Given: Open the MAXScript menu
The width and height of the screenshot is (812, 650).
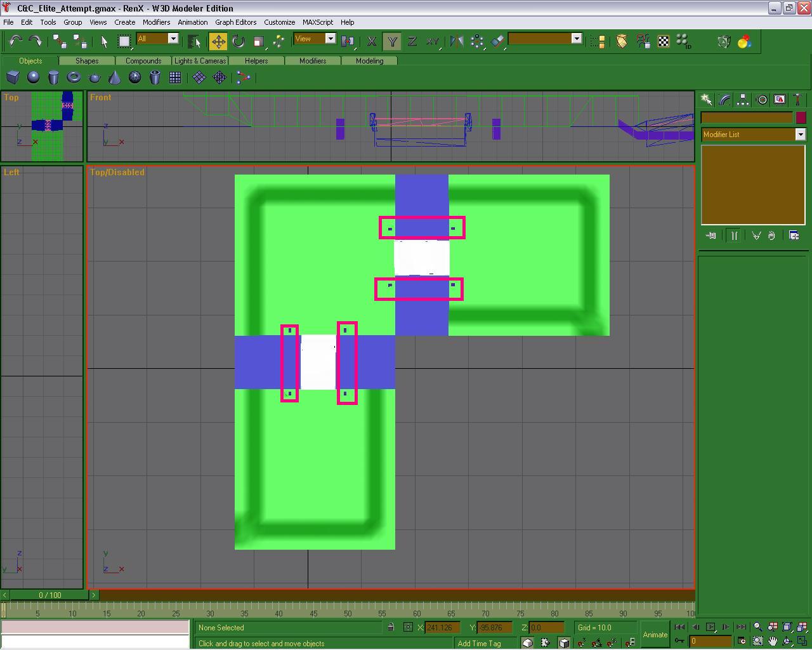Looking at the screenshot, I should point(317,22).
